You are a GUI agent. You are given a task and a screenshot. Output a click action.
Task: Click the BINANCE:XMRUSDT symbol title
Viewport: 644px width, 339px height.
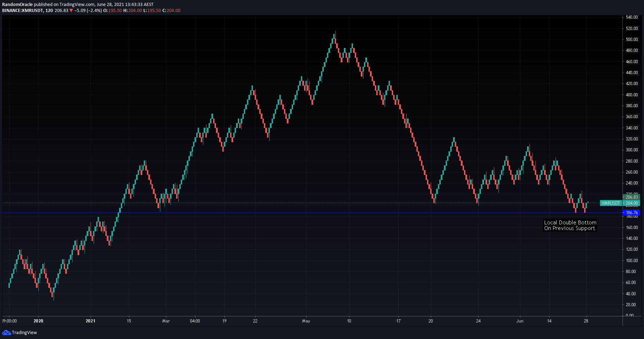[x=23, y=11]
